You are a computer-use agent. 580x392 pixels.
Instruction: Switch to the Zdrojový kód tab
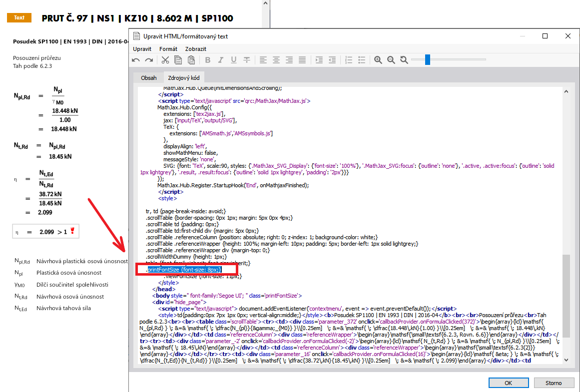[x=184, y=78]
